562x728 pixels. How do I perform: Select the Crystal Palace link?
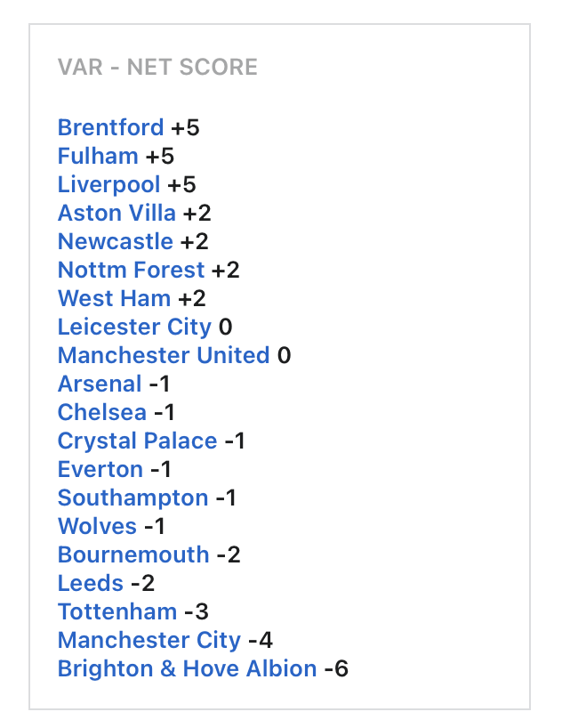coord(137,441)
